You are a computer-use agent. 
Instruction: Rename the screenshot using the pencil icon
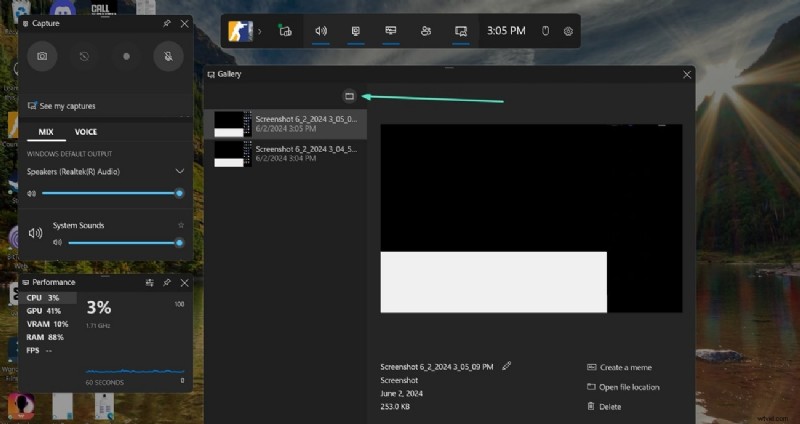click(507, 366)
